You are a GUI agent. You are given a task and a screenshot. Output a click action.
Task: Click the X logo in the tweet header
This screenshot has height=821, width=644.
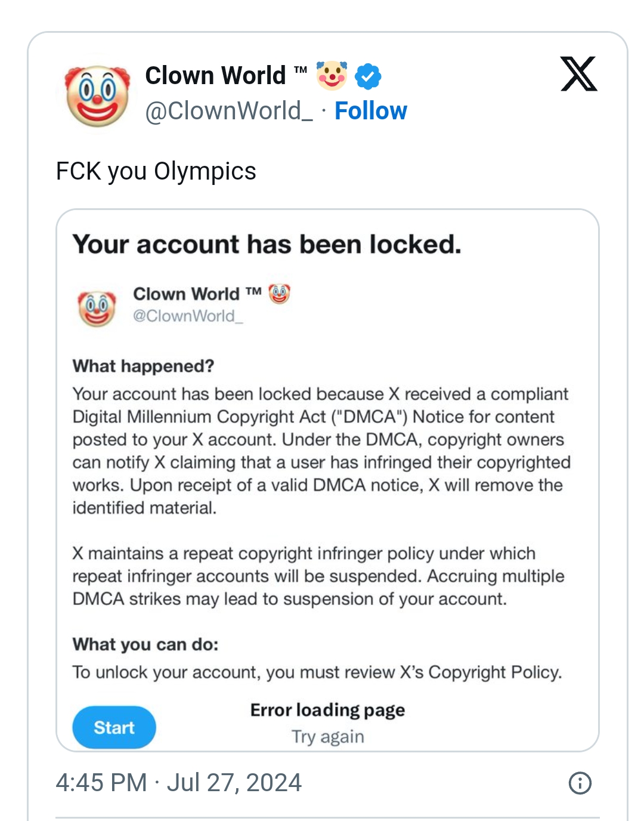tap(578, 74)
